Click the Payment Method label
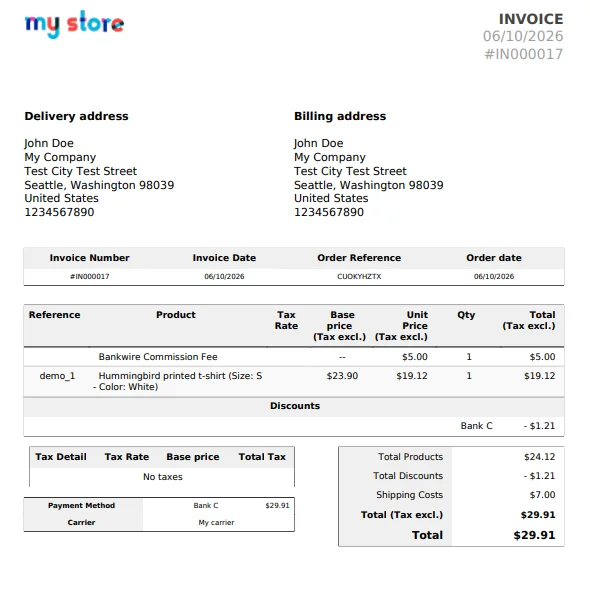590x590 pixels. pyautogui.click(x=81, y=505)
